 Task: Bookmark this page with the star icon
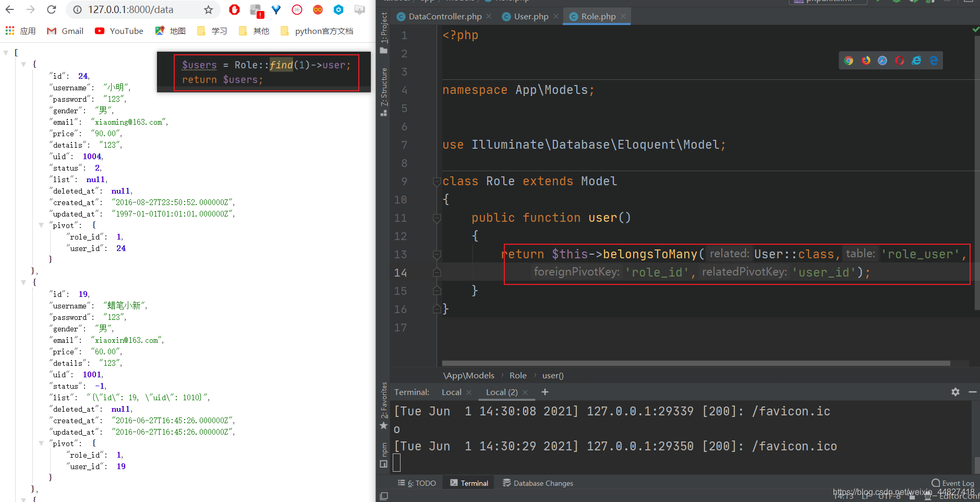coord(209,9)
